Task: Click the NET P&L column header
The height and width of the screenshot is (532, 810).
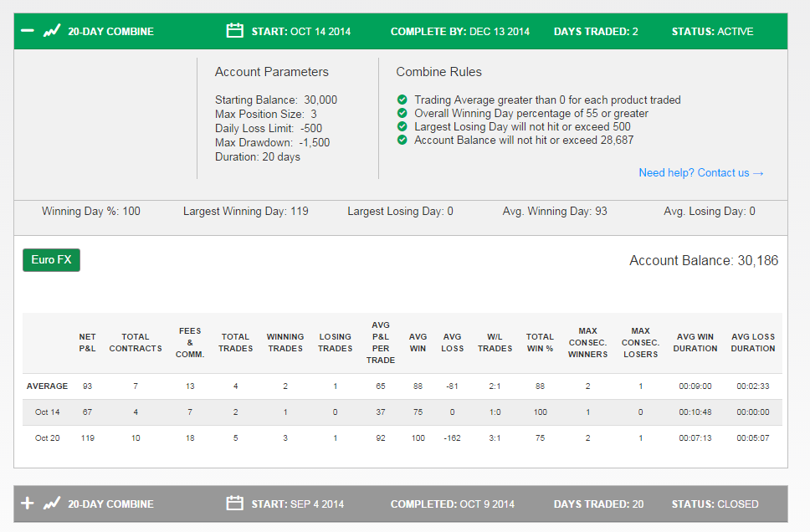Action: [x=87, y=342]
